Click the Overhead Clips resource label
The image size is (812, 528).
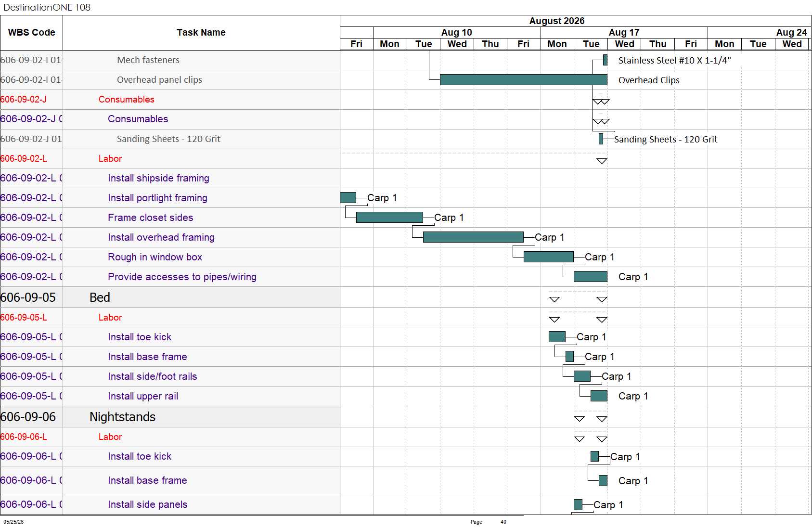point(649,80)
